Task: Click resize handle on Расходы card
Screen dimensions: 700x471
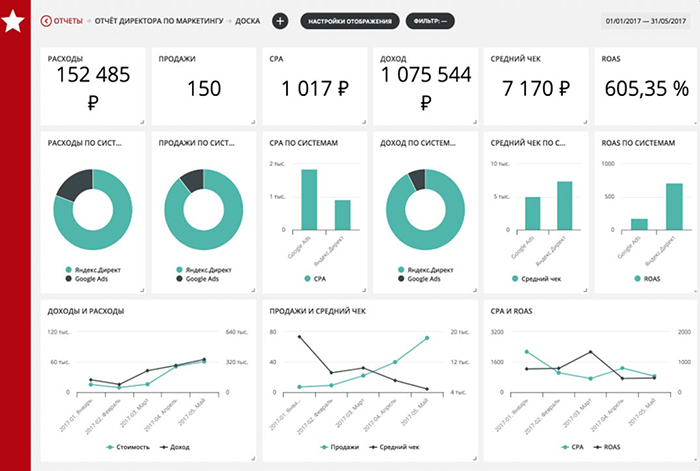Action: [x=143, y=122]
